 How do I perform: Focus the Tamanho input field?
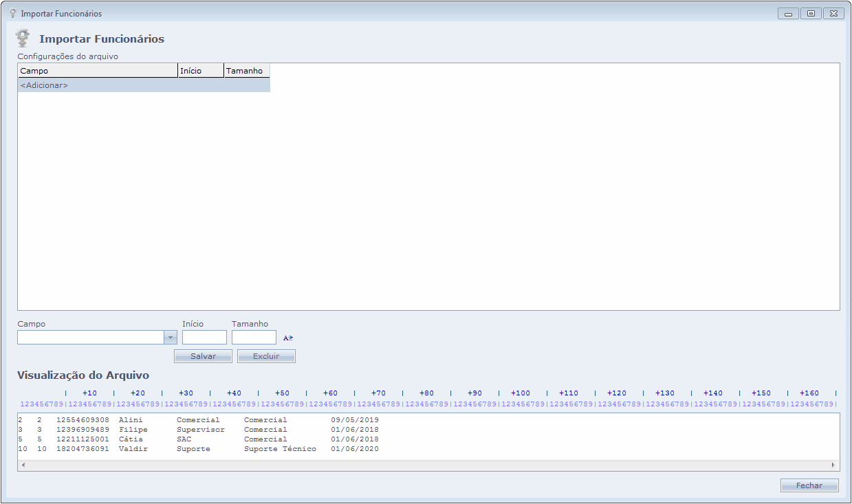point(254,338)
